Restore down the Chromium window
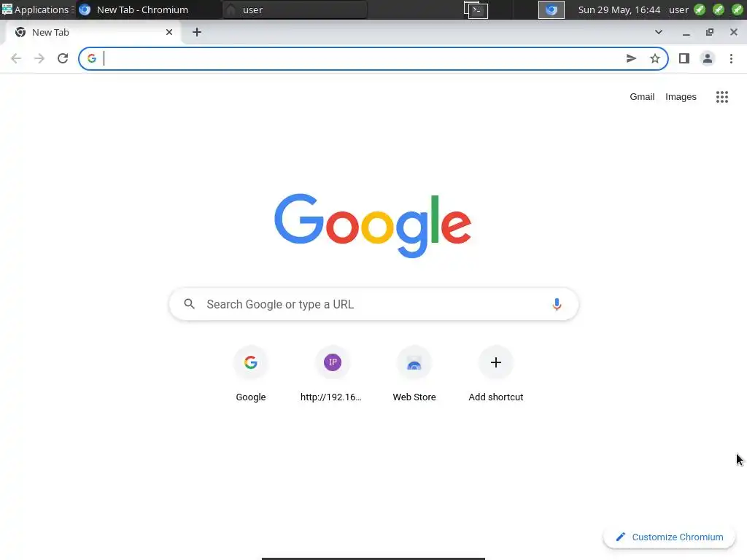 [710, 32]
